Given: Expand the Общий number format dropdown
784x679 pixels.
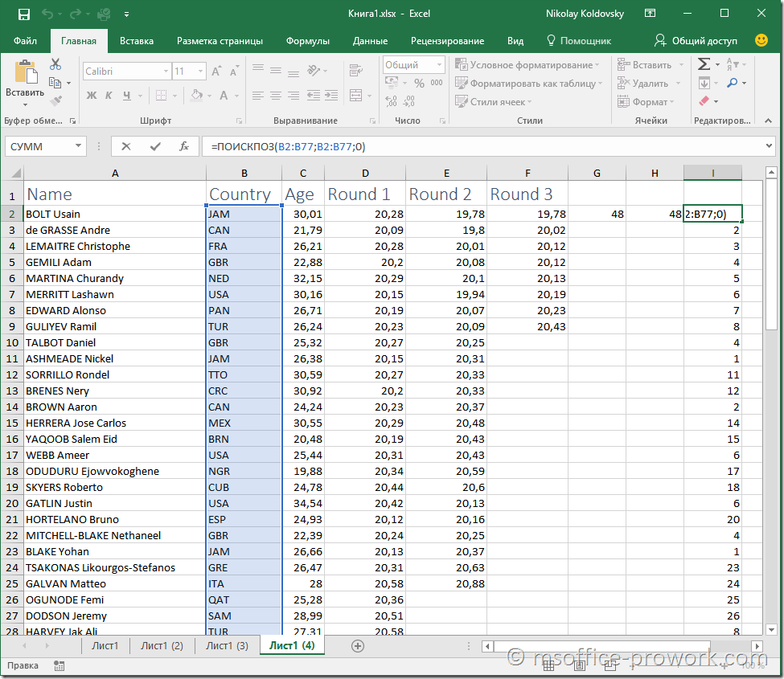Looking at the screenshot, I should pos(439,64).
